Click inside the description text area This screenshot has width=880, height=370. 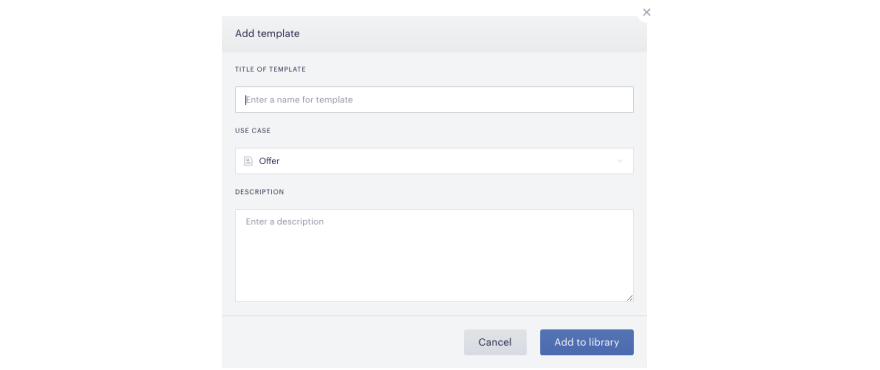click(x=434, y=255)
